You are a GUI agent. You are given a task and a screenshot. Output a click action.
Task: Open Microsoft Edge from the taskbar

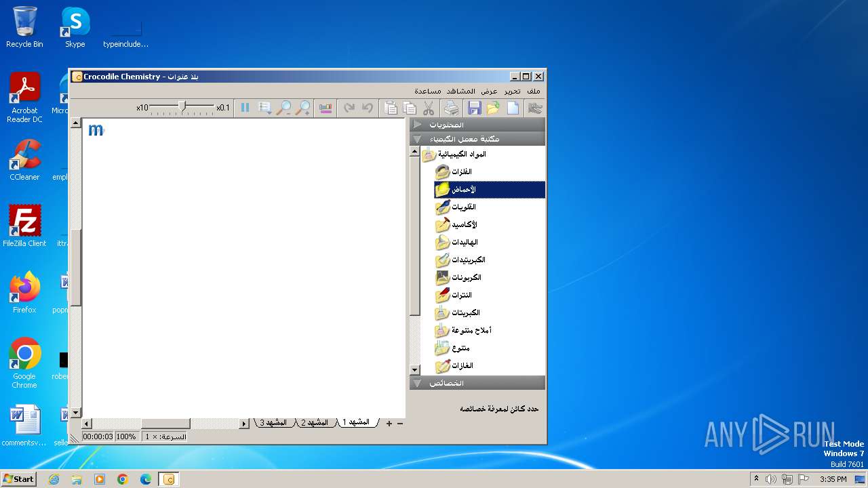[x=146, y=479]
